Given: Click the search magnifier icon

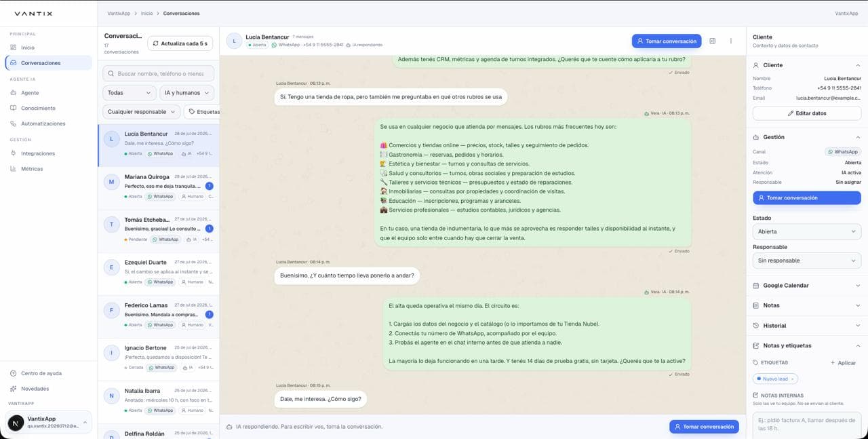Looking at the screenshot, I should point(111,73).
